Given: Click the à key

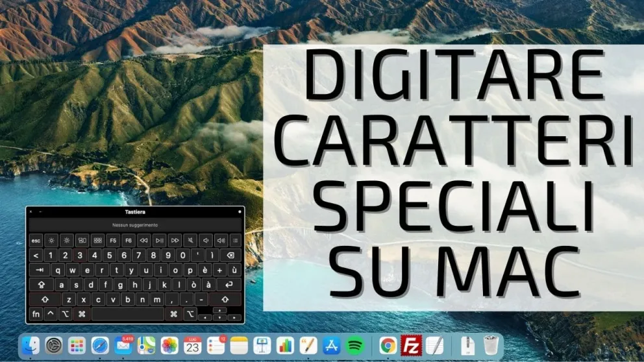Looking at the screenshot, I should click(208, 285).
